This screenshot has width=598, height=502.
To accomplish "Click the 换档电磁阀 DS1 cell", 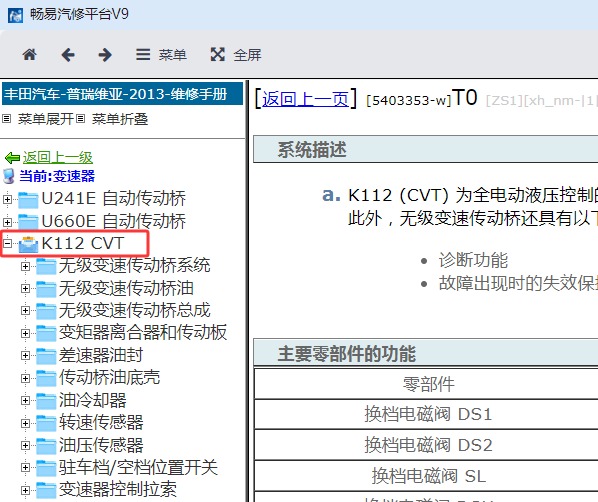I will click(x=428, y=414).
